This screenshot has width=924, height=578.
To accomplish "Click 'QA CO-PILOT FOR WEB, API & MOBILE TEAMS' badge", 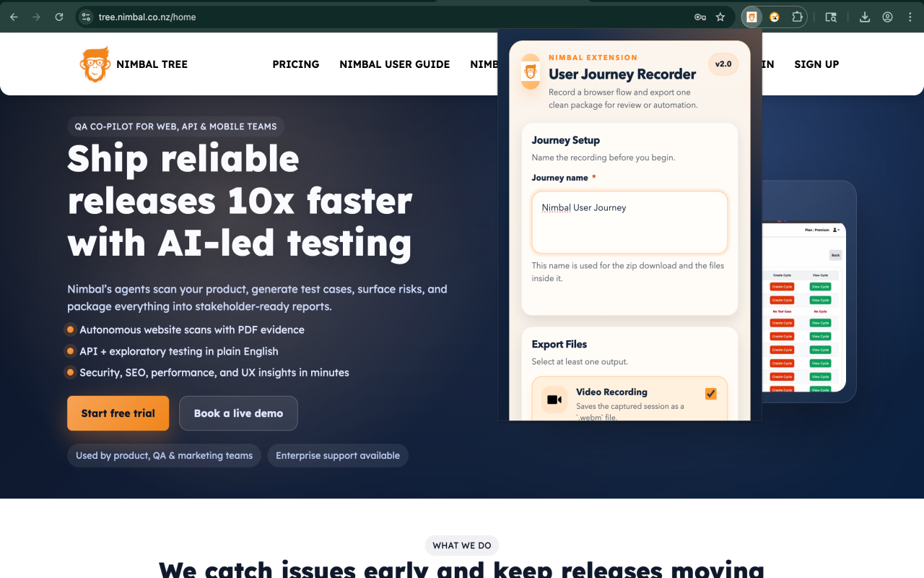I will pos(176,126).
